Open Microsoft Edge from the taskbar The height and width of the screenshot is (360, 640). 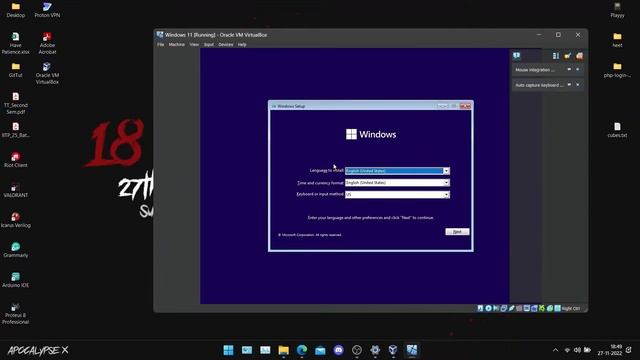click(302, 350)
